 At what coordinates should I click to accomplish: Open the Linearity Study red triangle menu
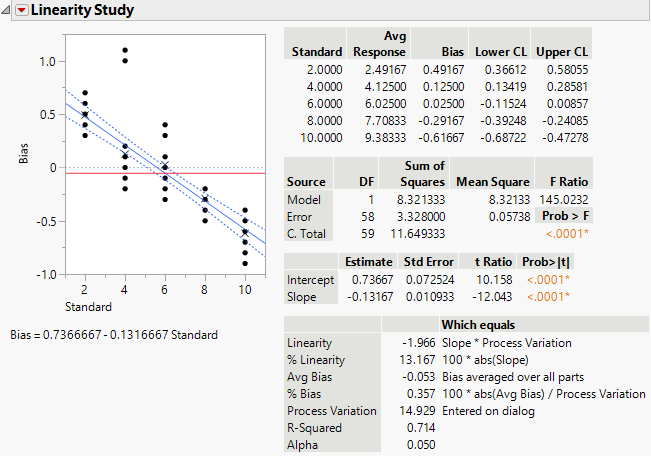coord(21,10)
